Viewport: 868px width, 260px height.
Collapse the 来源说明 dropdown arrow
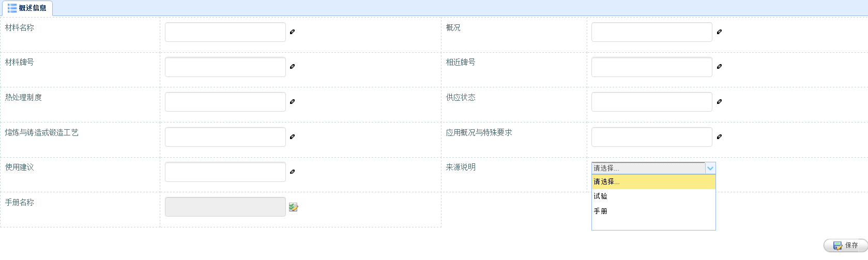(x=710, y=168)
